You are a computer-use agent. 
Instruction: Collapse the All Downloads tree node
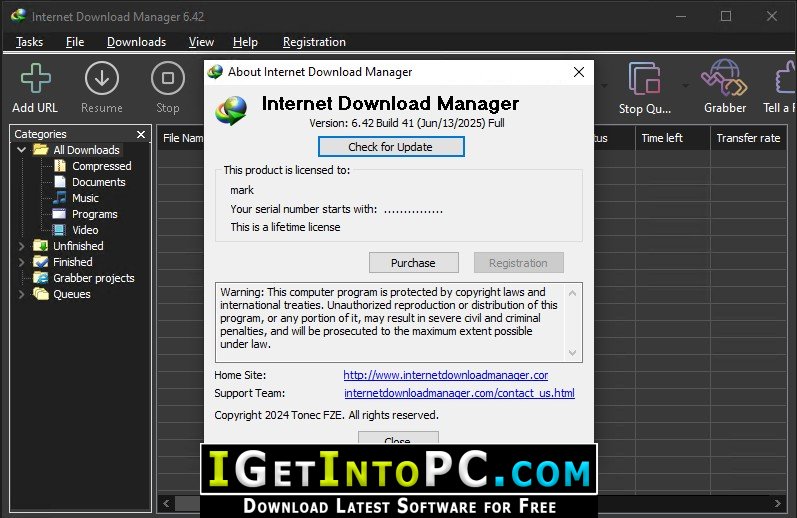click(21, 150)
